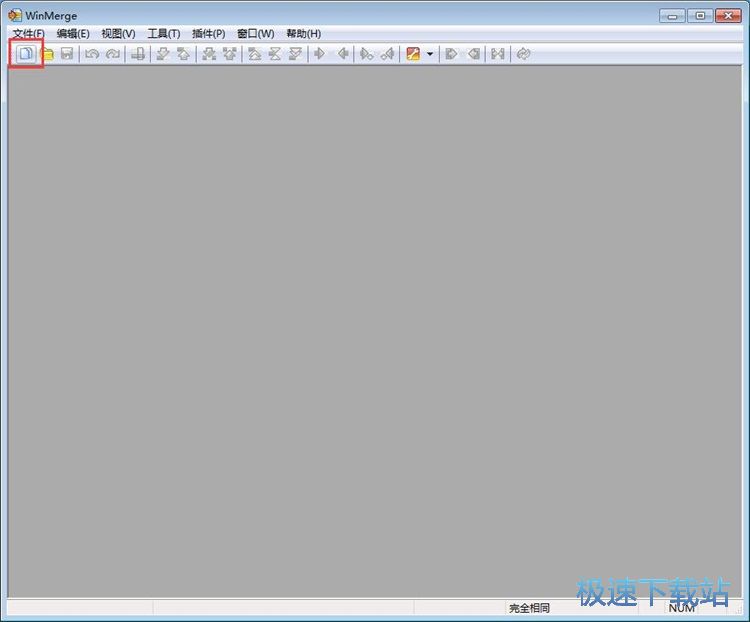Create a new blank document
Viewport: 750px width, 622px height.
click(26, 54)
